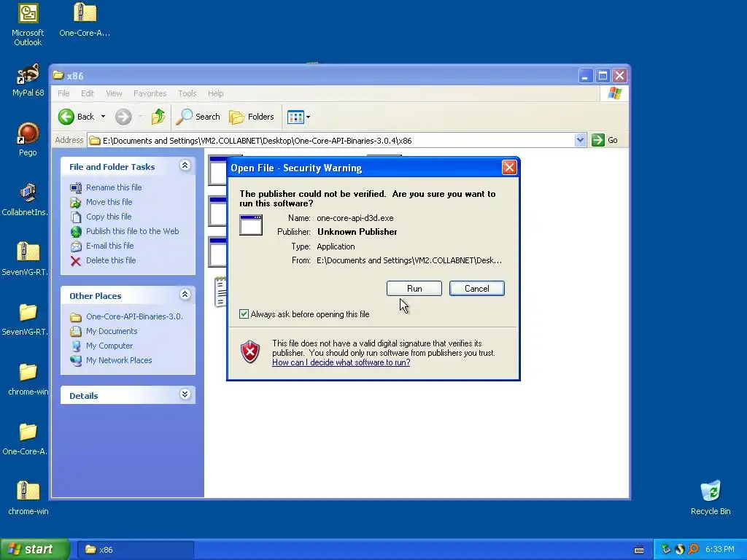This screenshot has height=560, width=747.
Task: Toggle the Folders pane
Action: [x=251, y=117]
